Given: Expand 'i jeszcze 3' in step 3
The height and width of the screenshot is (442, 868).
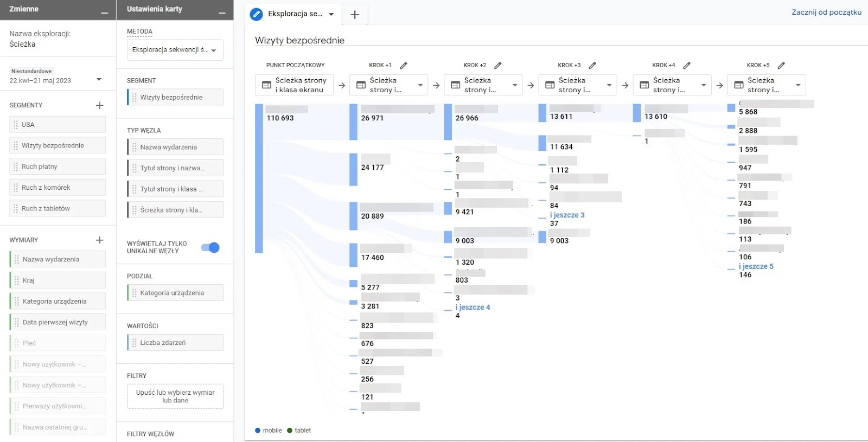Looking at the screenshot, I should pyautogui.click(x=567, y=215).
